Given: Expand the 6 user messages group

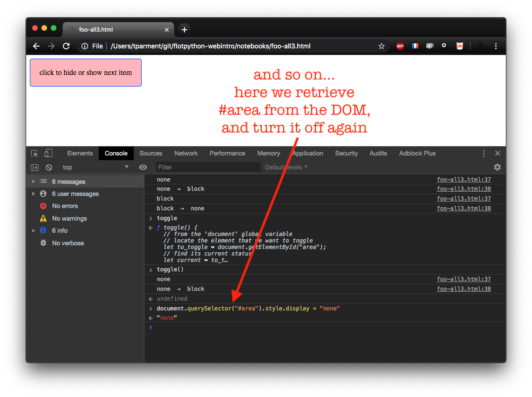Looking at the screenshot, I should [34, 194].
